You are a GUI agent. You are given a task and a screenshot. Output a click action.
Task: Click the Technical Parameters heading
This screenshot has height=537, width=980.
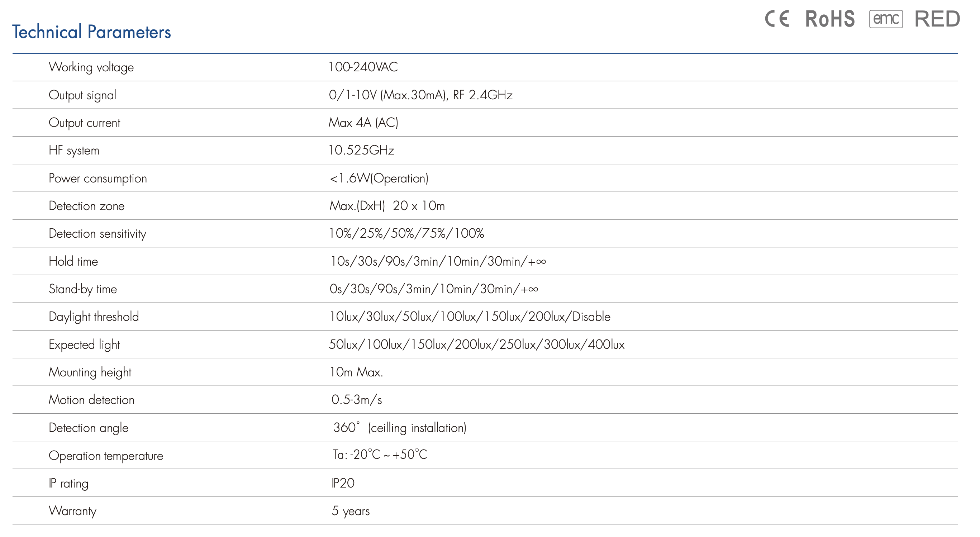tap(91, 32)
